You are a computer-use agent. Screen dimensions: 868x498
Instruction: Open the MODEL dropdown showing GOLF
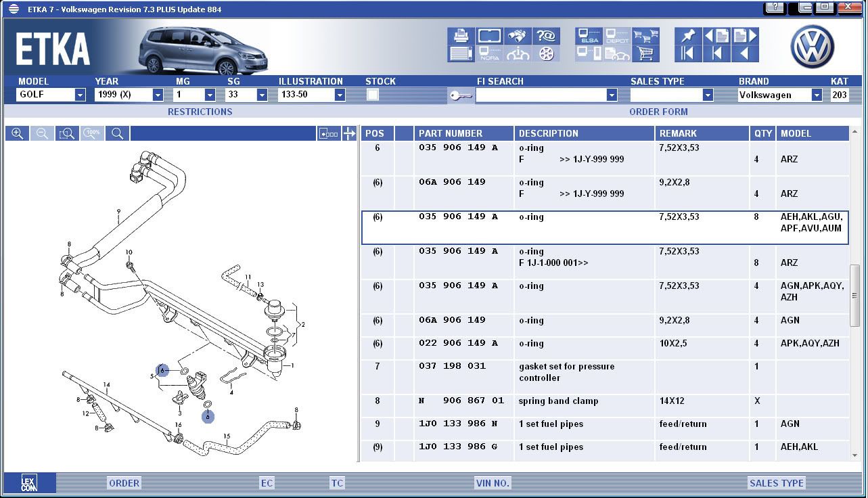[80, 95]
